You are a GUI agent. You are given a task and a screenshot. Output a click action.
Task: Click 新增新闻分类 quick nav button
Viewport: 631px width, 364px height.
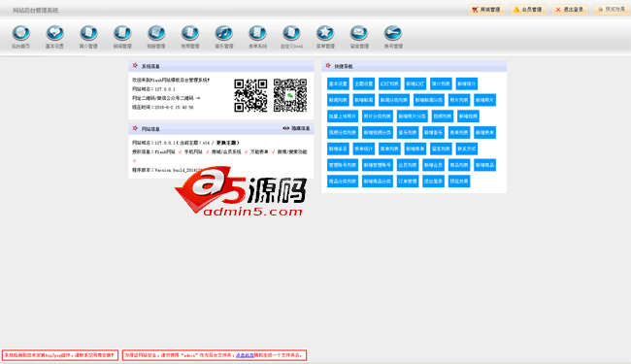click(x=429, y=100)
